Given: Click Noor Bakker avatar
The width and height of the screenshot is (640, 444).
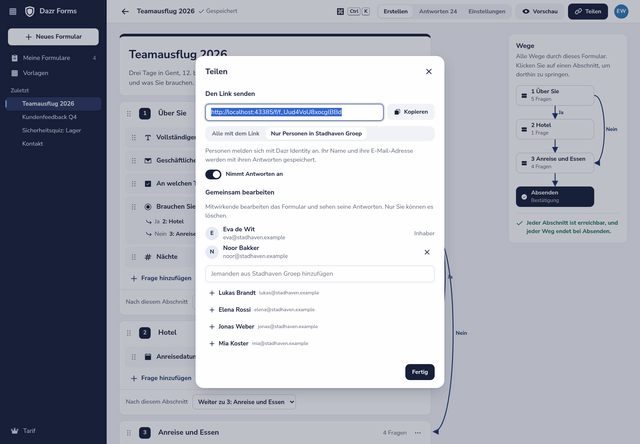Looking at the screenshot, I should point(212,252).
